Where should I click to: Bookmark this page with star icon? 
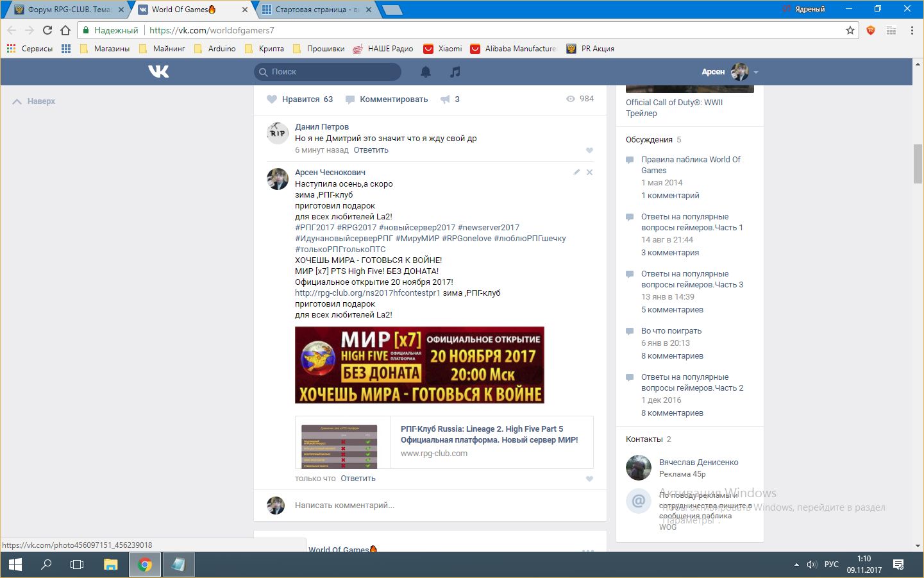[850, 30]
